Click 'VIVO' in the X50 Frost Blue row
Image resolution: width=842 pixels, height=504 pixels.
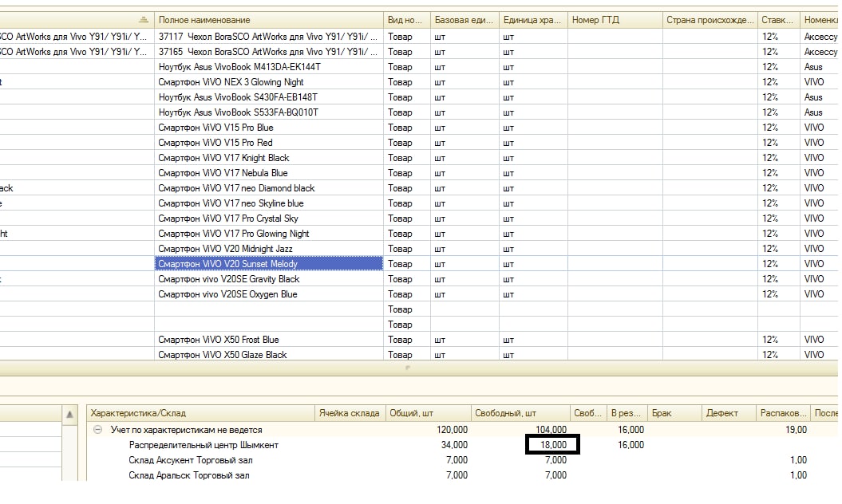(x=814, y=340)
